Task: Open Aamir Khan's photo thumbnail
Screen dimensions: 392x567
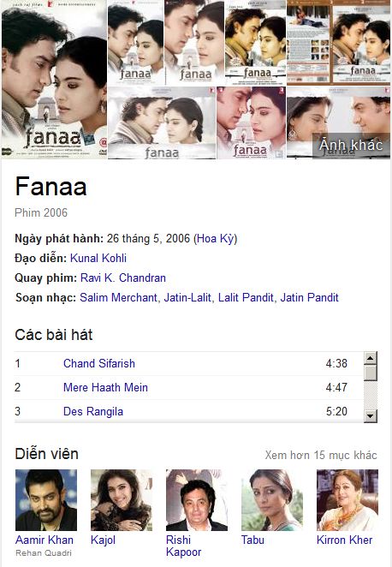Action: tap(46, 500)
